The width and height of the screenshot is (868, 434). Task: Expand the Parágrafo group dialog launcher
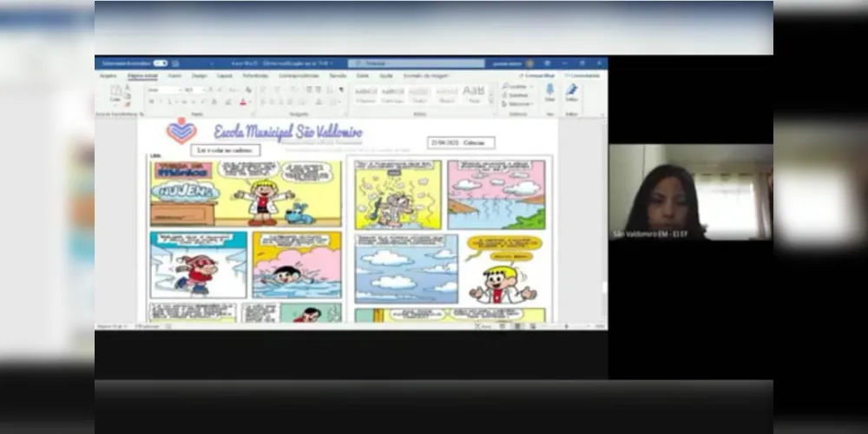pos(346,114)
